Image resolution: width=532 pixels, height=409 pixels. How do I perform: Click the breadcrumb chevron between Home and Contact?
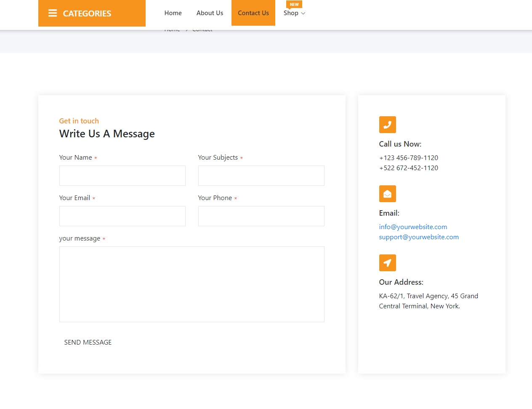click(x=186, y=29)
